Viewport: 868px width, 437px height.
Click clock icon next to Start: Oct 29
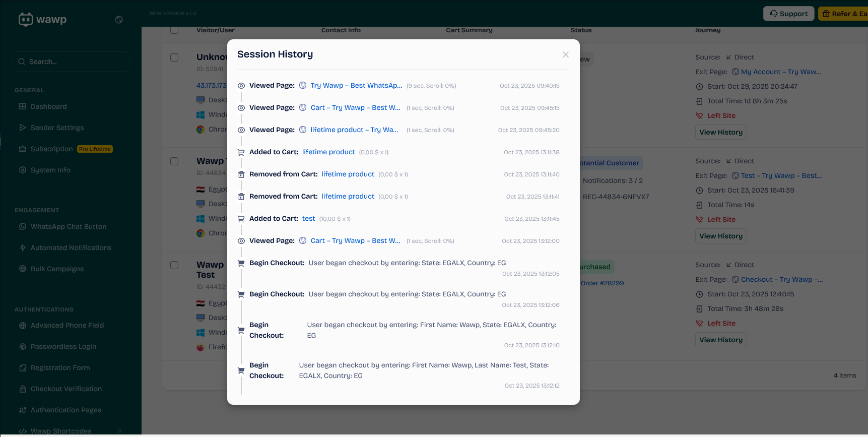point(699,87)
